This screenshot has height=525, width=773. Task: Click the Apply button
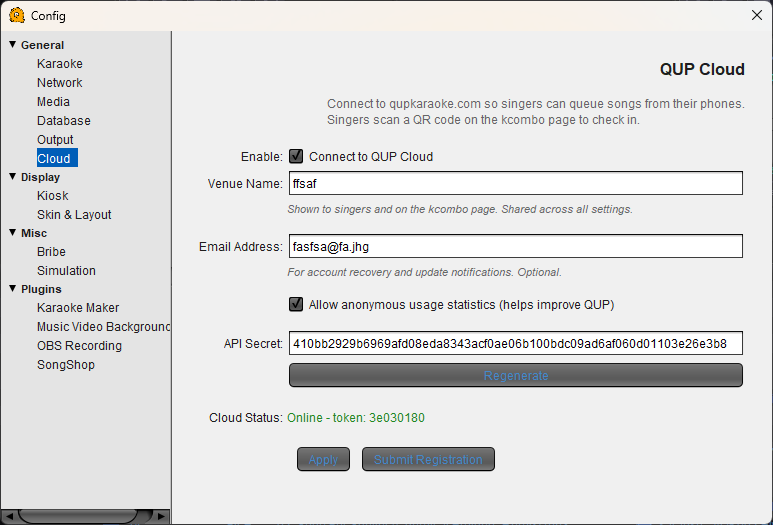click(323, 459)
